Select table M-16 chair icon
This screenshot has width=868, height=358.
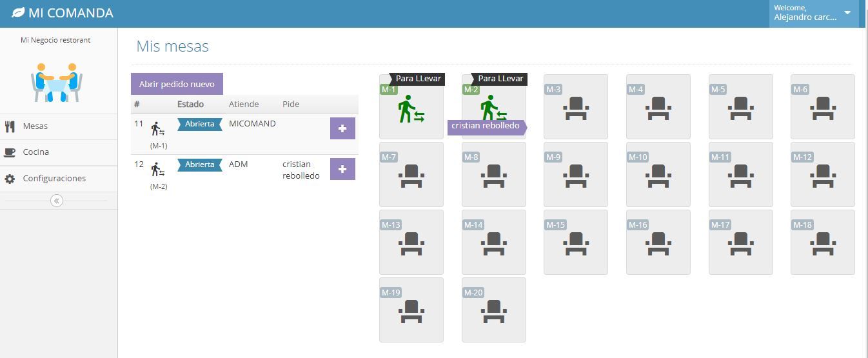(658, 244)
